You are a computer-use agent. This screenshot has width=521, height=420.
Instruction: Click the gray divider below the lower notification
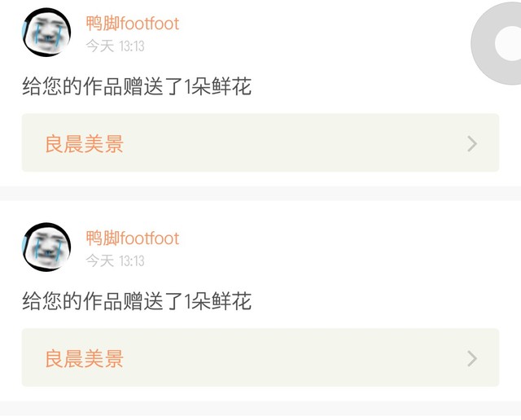[x=260, y=409]
